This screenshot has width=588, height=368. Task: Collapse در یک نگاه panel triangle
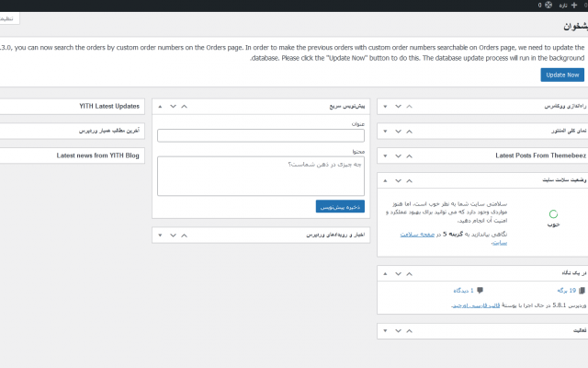385,274
